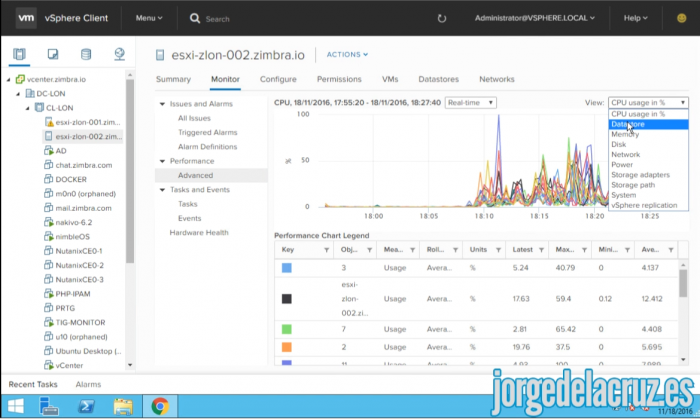Open the Real-time timespan dropdown
Screen dimensions: 700x419
[x=471, y=103]
